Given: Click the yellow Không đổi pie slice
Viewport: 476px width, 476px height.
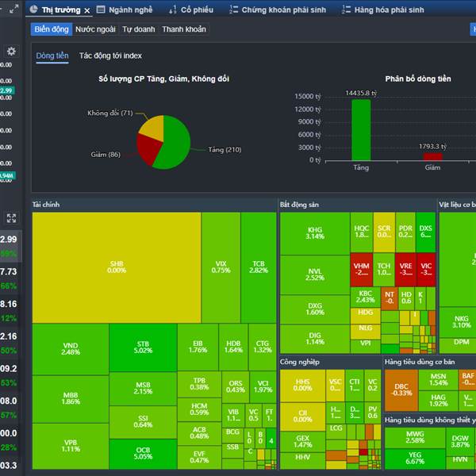Looking at the screenshot, I should [153, 128].
